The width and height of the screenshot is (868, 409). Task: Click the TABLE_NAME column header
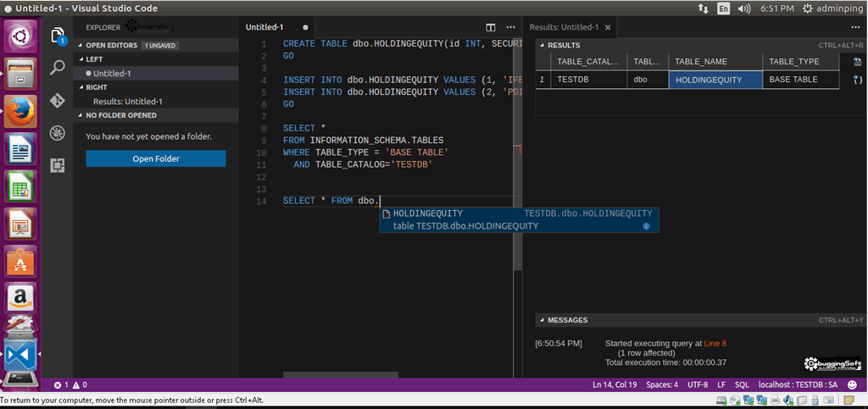click(715, 62)
